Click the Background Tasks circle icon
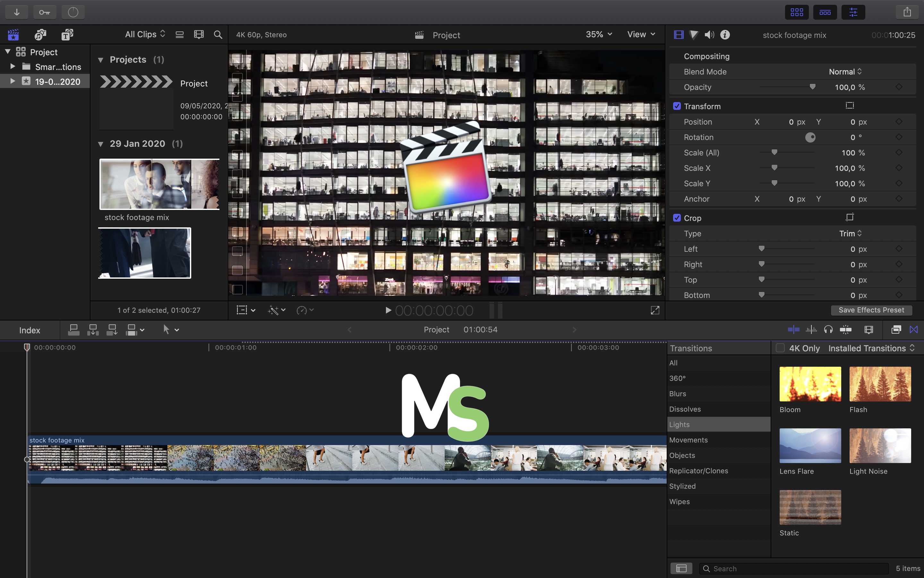The image size is (924, 578). tap(73, 12)
